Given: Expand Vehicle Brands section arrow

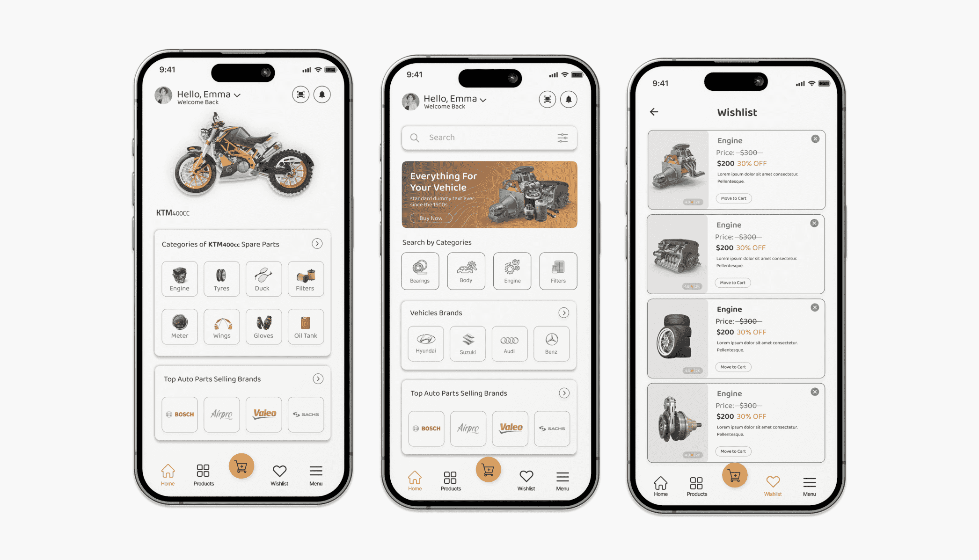Looking at the screenshot, I should point(565,312).
